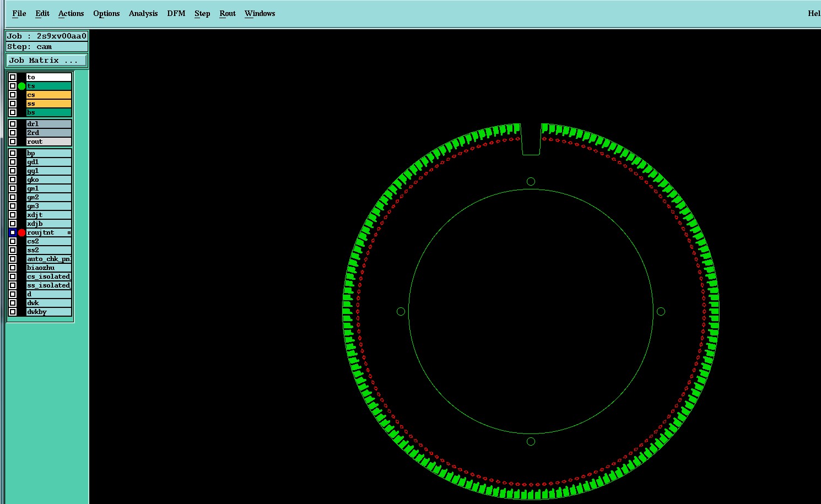Toggle the checkbox for layer bp
821x504 pixels.
[13, 153]
